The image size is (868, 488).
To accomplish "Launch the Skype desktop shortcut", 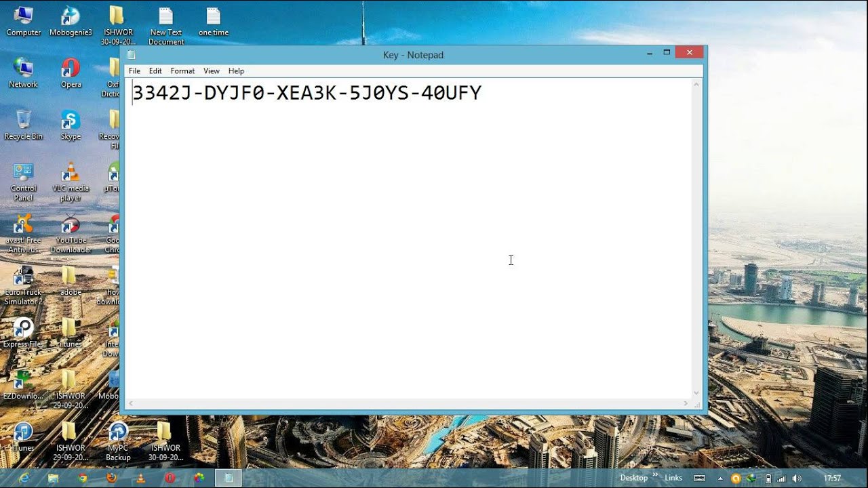I will coord(71,125).
